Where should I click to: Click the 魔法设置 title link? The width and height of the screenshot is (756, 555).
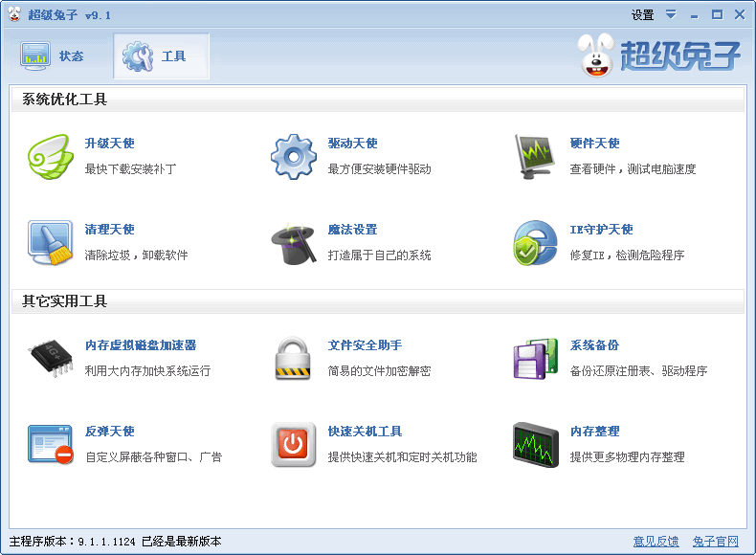click(x=352, y=230)
